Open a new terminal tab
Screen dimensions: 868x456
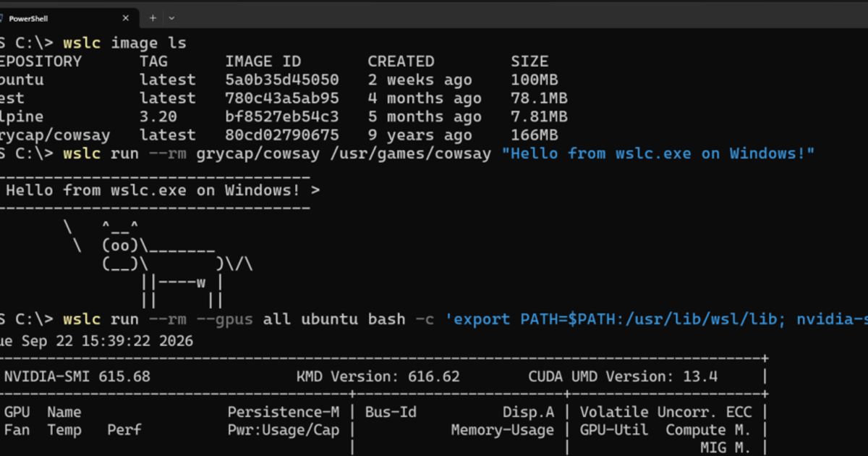(153, 18)
